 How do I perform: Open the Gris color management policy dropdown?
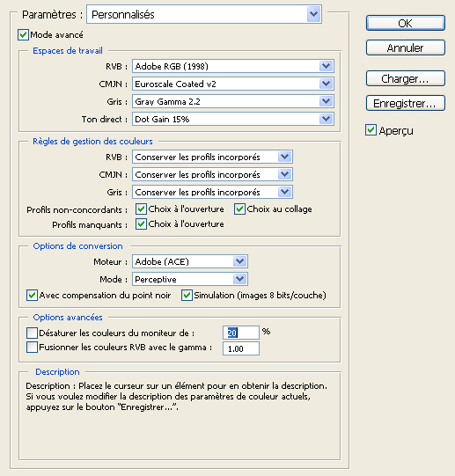(212, 192)
